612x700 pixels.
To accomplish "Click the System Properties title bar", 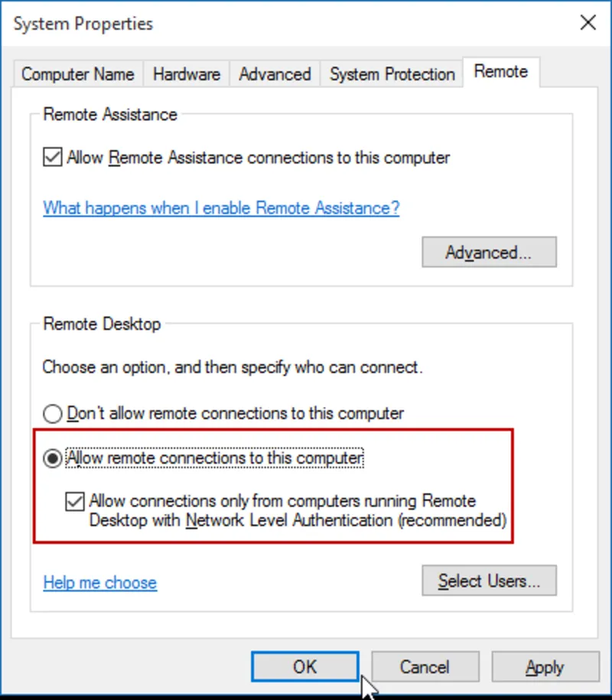I will tap(229, 23).
